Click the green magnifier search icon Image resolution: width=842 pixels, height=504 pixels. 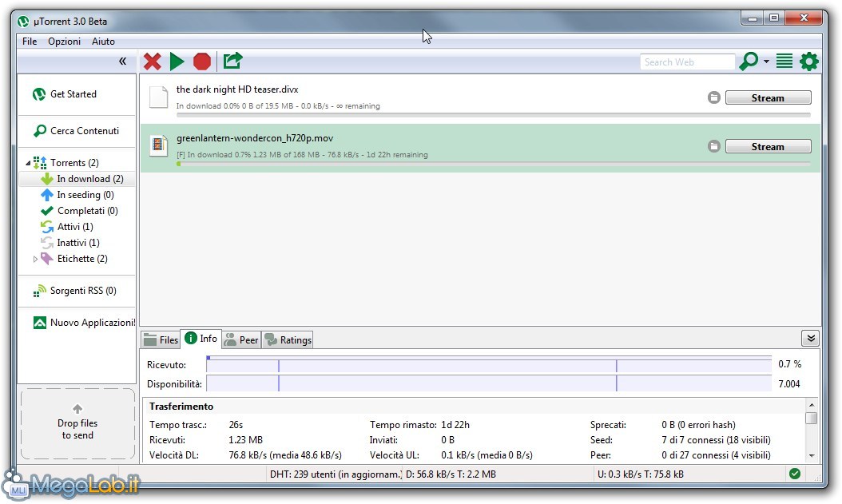pos(749,62)
